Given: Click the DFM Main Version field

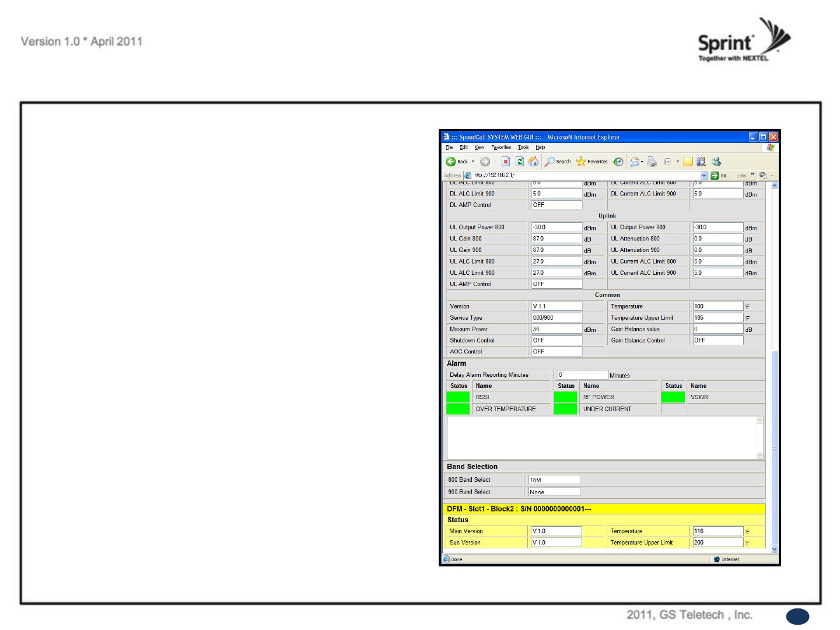Looking at the screenshot, I should click(x=556, y=531).
